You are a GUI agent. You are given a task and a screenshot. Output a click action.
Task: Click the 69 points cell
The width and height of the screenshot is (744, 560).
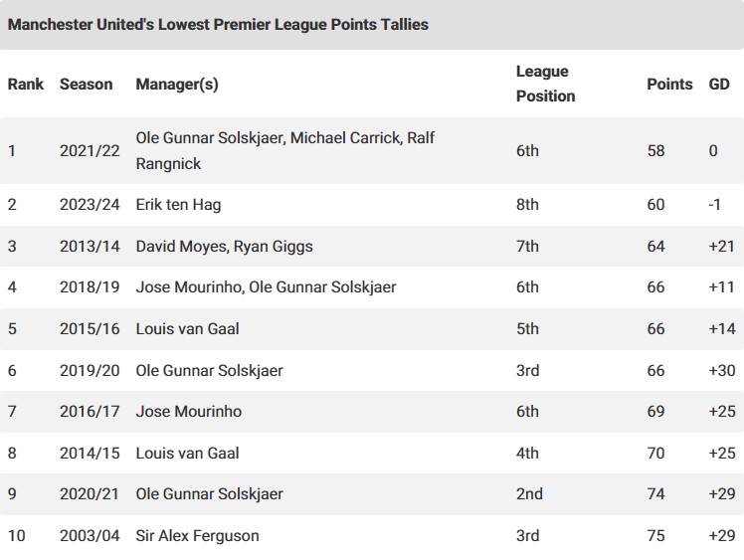tap(655, 412)
